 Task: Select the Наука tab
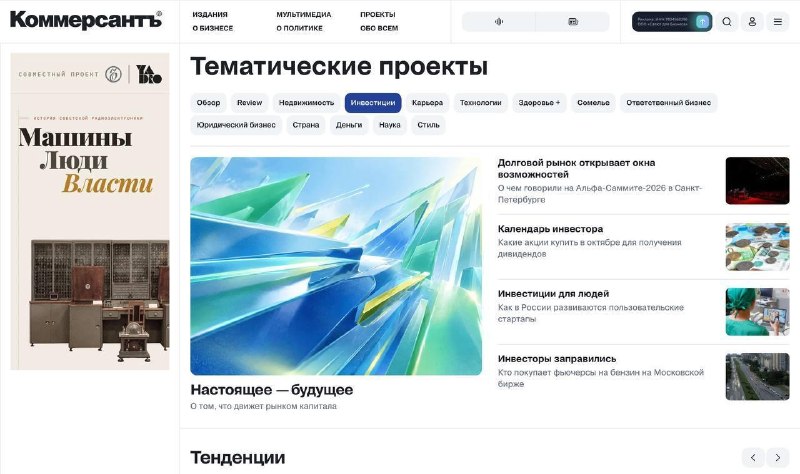[390, 125]
